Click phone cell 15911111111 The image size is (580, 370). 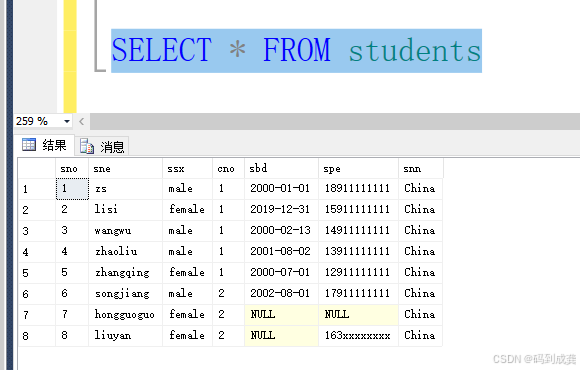coord(358,210)
